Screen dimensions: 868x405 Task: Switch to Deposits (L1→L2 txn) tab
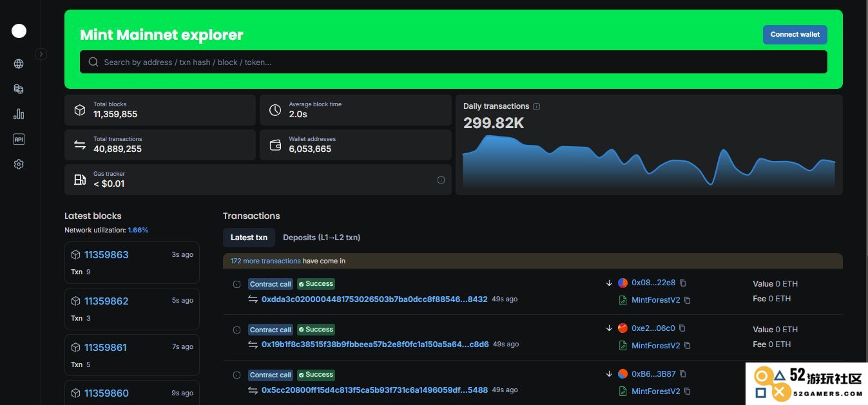[322, 238]
